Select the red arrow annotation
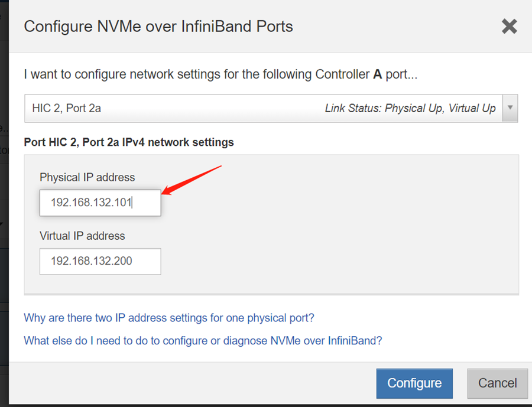This screenshot has width=532, height=407. click(x=192, y=180)
